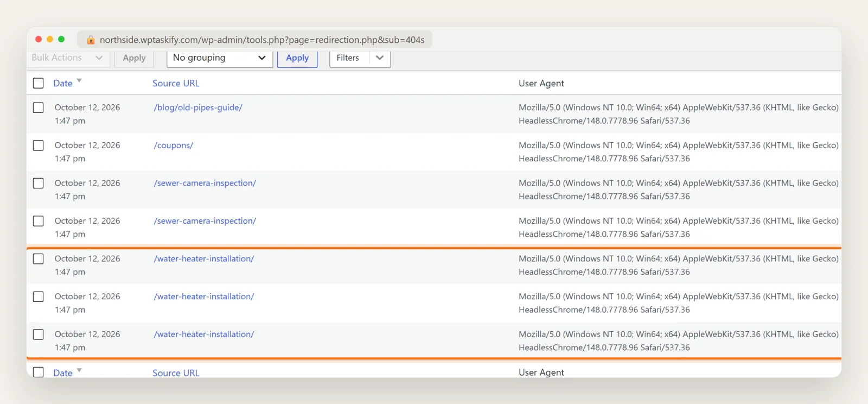Tick the select-all checkbox in the table footer
This screenshot has width=868, height=404.
[39, 373]
